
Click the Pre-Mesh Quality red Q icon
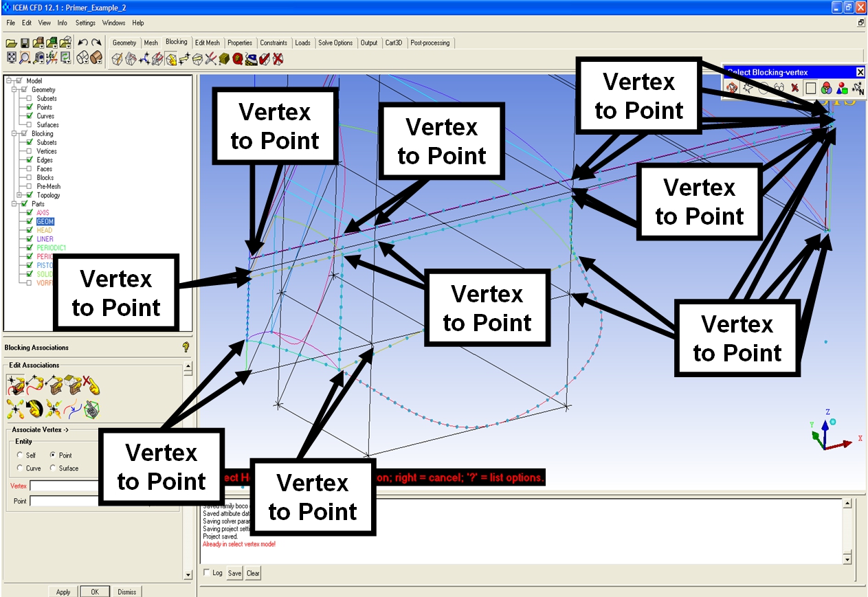click(237, 59)
